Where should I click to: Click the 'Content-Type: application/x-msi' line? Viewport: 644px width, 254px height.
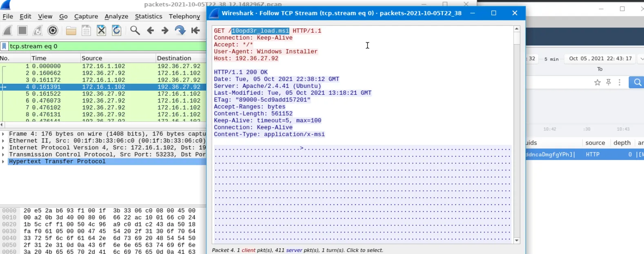(x=269, y=134)
